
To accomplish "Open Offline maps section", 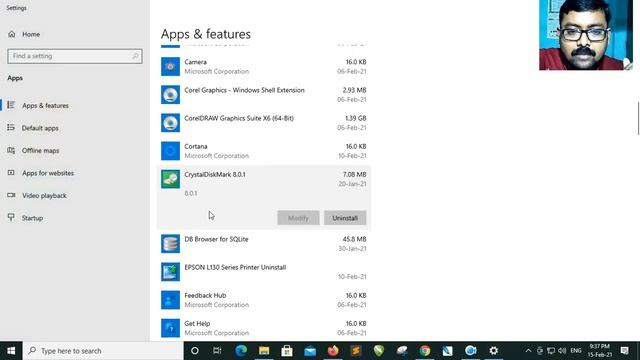I will (40, 150).
